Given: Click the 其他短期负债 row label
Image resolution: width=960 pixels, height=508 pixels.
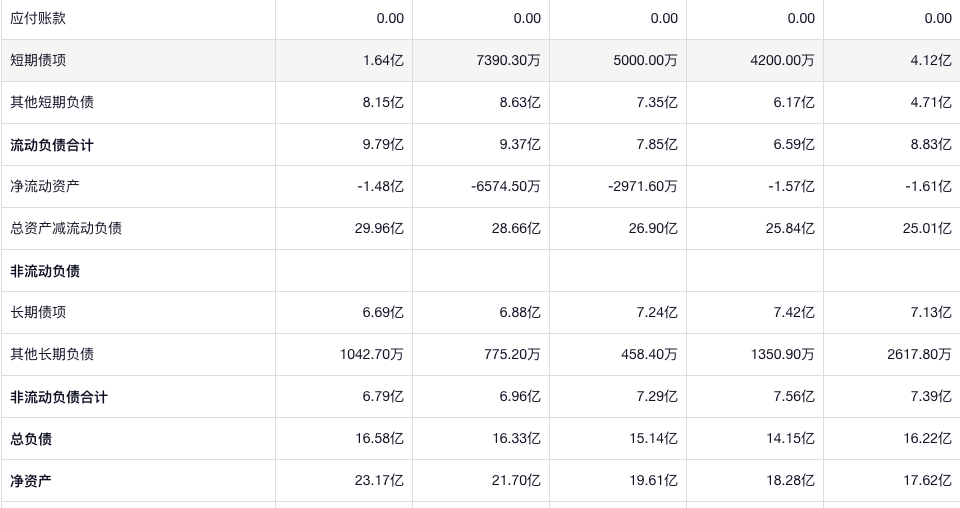Looking at the screenshot, I should (x=52, y=102).
